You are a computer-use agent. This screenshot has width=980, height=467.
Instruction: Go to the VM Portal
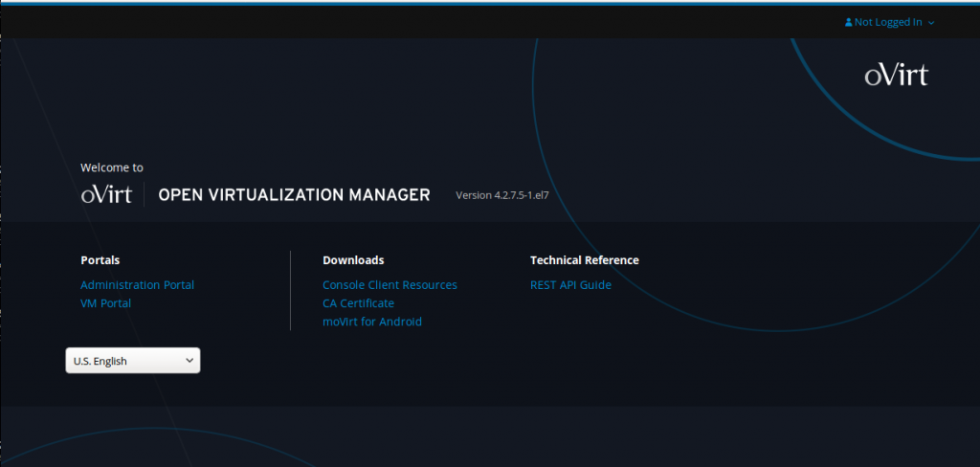point(105,303)
